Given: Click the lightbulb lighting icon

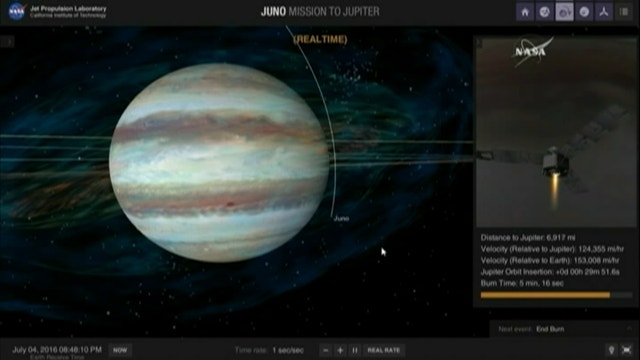Looking at the screenshot, I should click(x=611, y=350).
